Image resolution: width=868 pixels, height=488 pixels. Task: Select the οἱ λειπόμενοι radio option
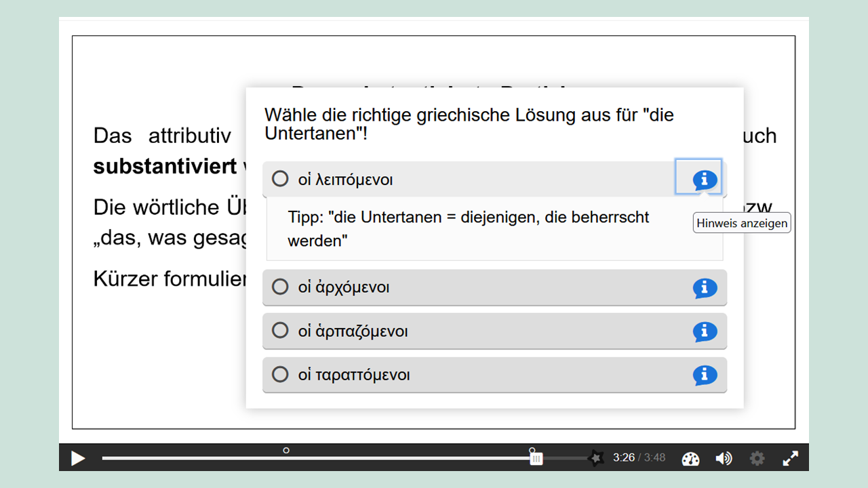pyautogui.click(x=280, y=179)
